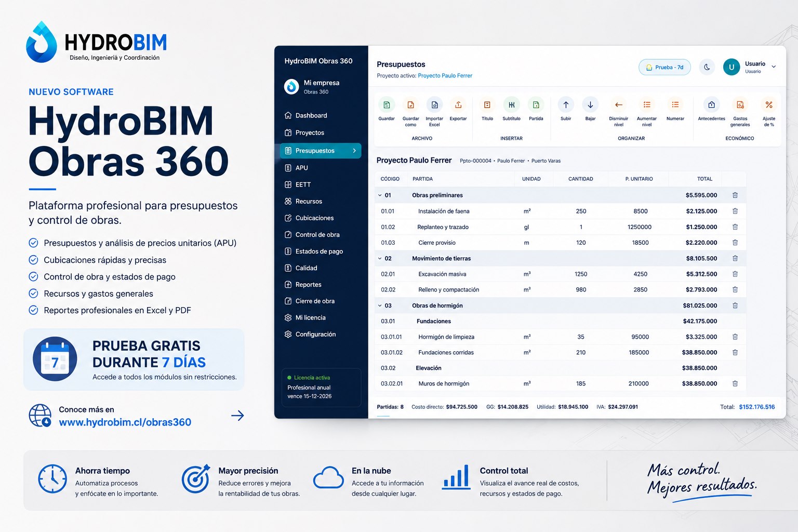Expand the Presupuestos sidebar chevron
The height and width of the screenshot is (532, 798).
click(x=354, y=151)
